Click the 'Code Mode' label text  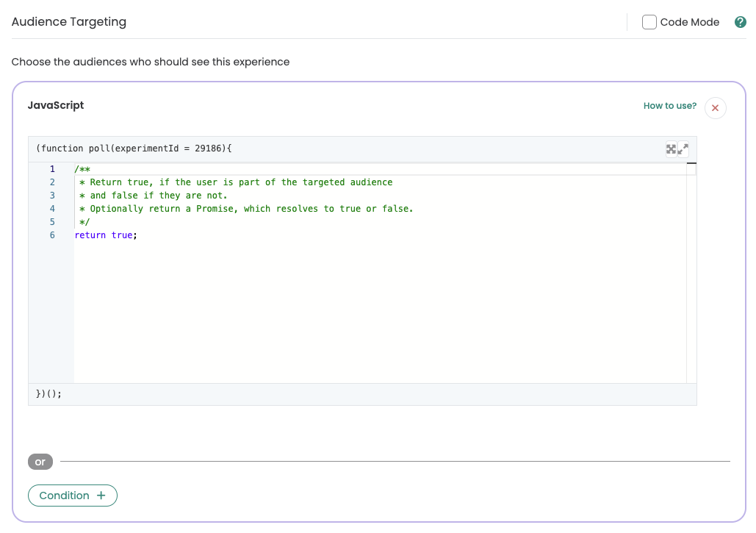pos(689,22)
